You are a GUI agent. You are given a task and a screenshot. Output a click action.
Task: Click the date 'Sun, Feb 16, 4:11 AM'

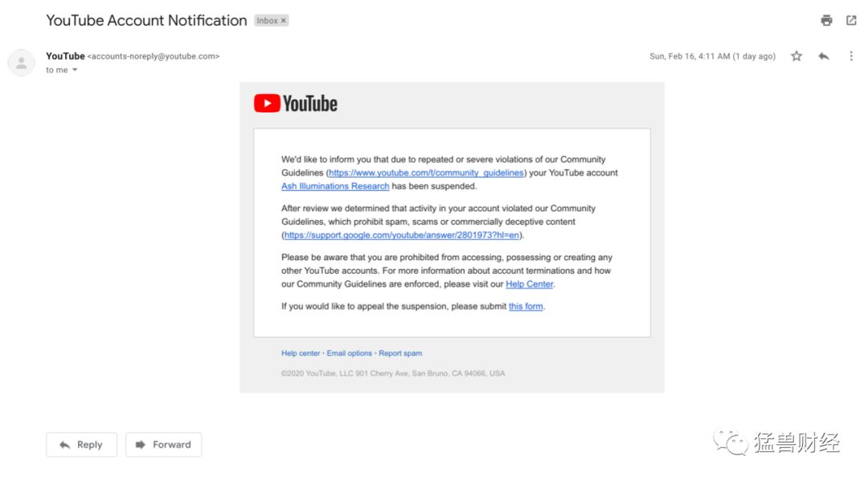[690, 56]
